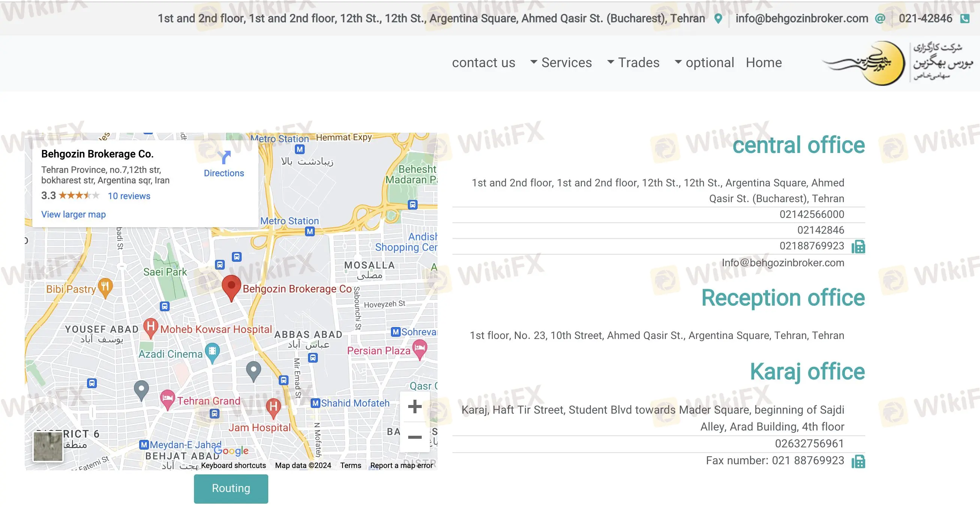The image size is (980, 507).
Task: Switch to satellite view thumbnail
Action: pos(48,447)
